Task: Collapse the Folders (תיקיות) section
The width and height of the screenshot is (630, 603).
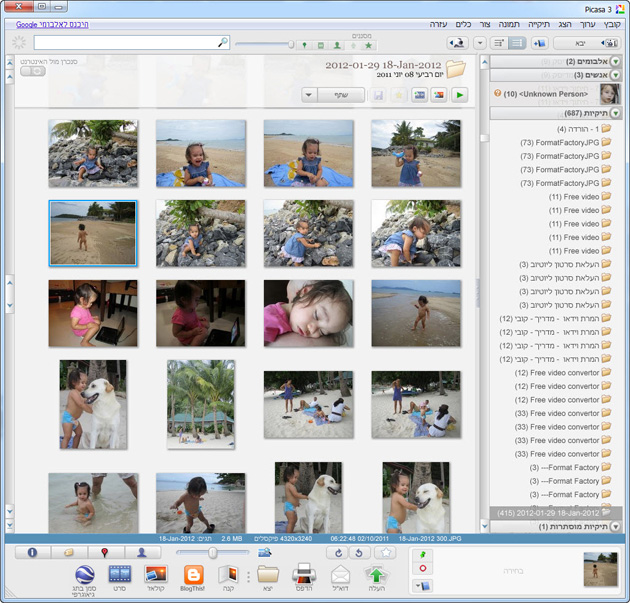Action: pyautogui.click(x=615, y=113)
